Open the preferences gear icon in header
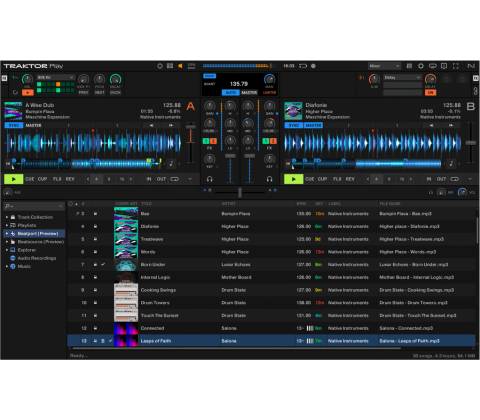Viewport: 480px width, 420px height. coord(421,66)
